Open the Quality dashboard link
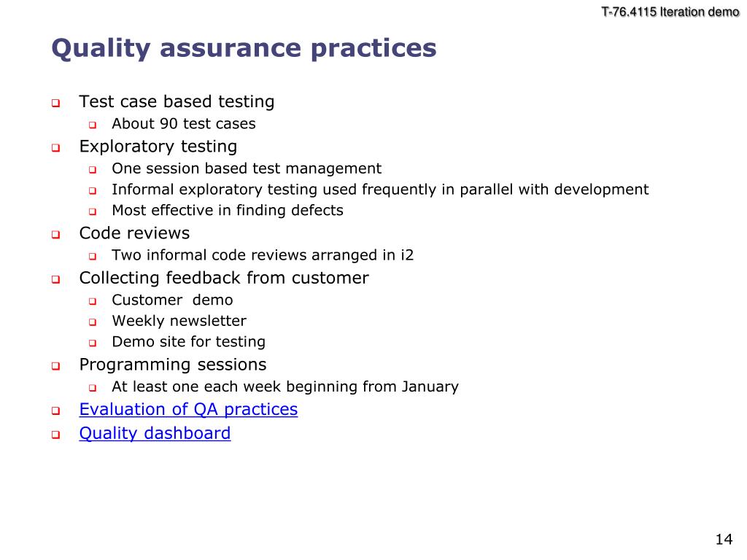 pyautogui.click(x=155, y=433)
